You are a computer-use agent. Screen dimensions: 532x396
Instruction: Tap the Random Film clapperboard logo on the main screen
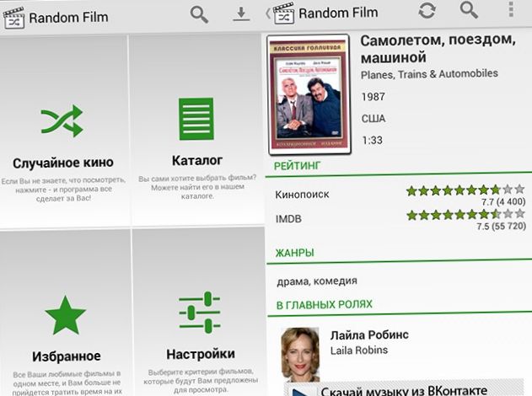13,18
